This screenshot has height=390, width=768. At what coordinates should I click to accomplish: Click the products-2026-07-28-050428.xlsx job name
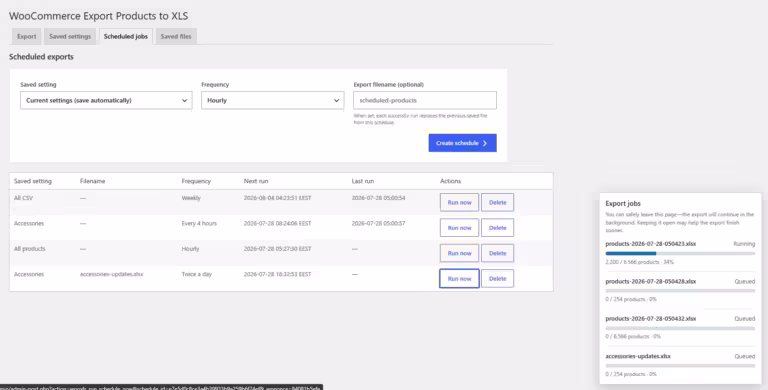650,282
